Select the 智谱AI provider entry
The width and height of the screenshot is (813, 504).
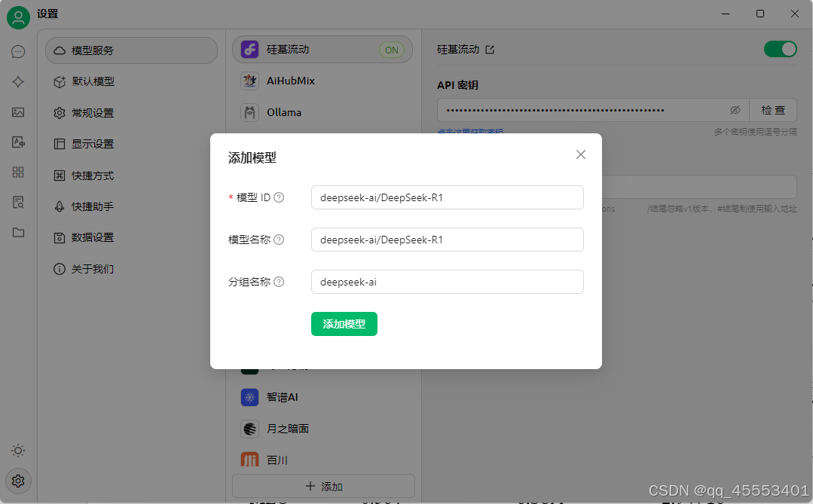coord(322,397)
